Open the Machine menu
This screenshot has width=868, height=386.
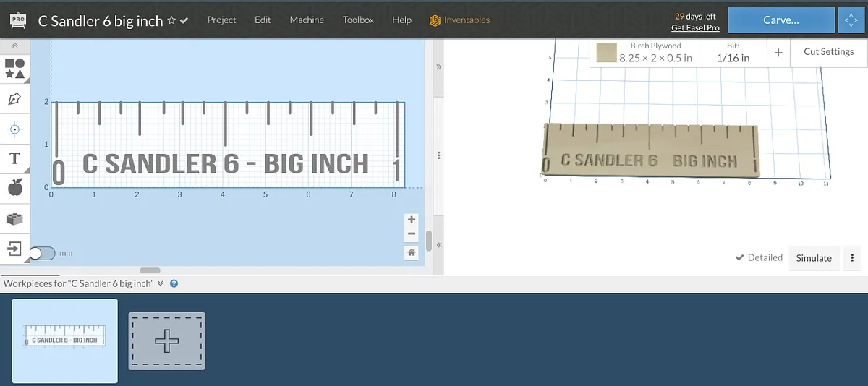click(x=307, y=20)
